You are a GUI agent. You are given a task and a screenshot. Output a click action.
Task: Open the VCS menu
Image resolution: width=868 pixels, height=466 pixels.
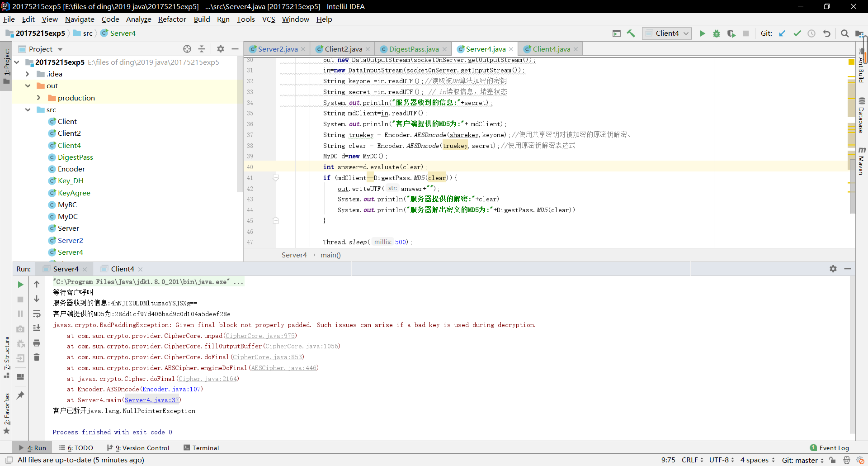[x=269, y=19]
